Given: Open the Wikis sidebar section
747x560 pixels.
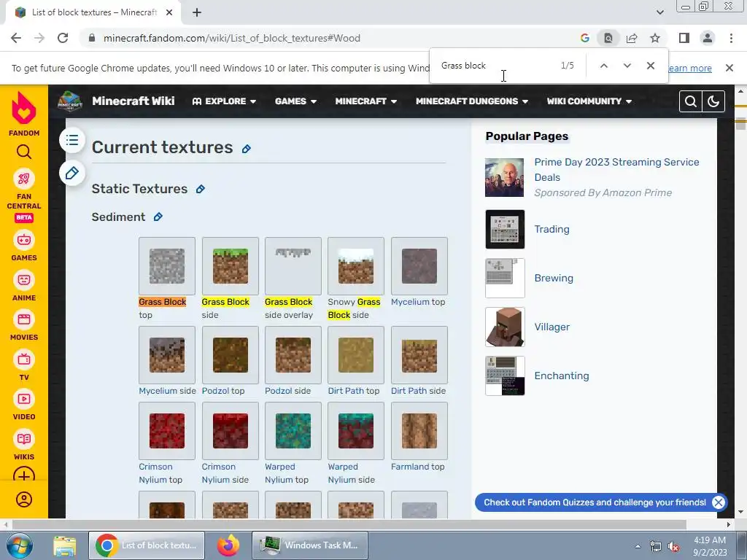Looking at the screenshot, I should point(24,446).
